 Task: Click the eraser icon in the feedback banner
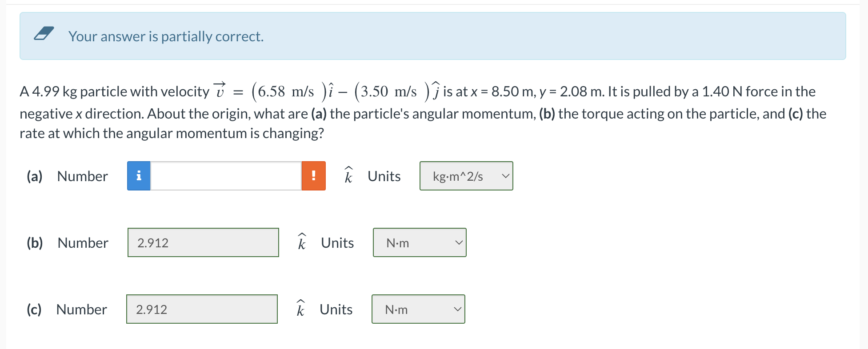[44, 33]
